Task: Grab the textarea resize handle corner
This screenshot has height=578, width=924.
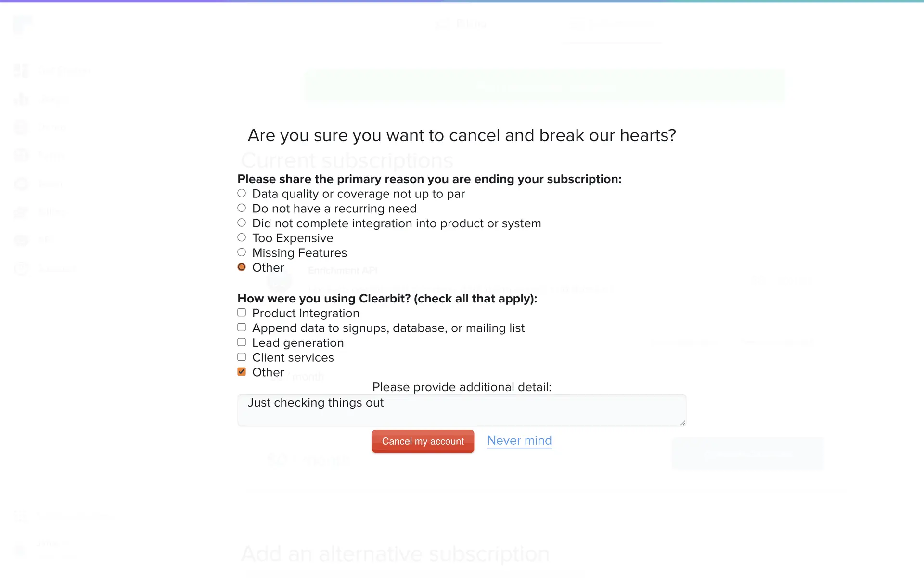Action: pyautogui.click(x=682, y=422)
